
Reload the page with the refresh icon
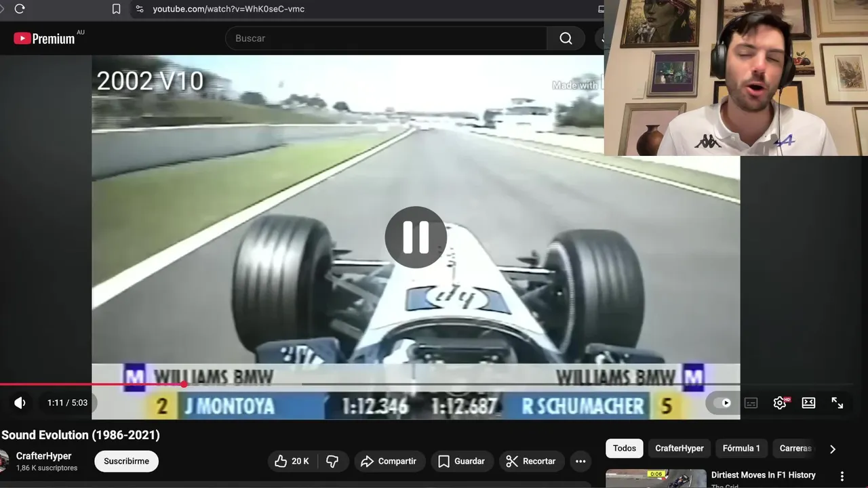click(x=19, y=9)
